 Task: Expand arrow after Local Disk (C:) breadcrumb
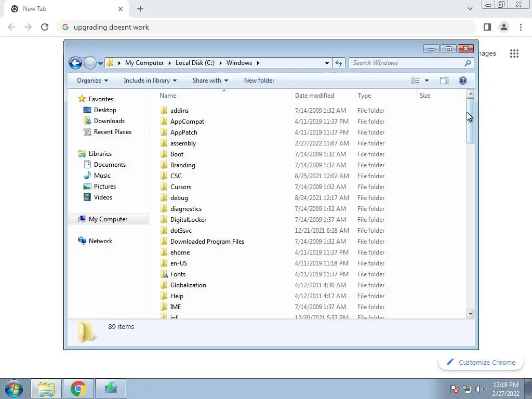[x=220, y=63]
